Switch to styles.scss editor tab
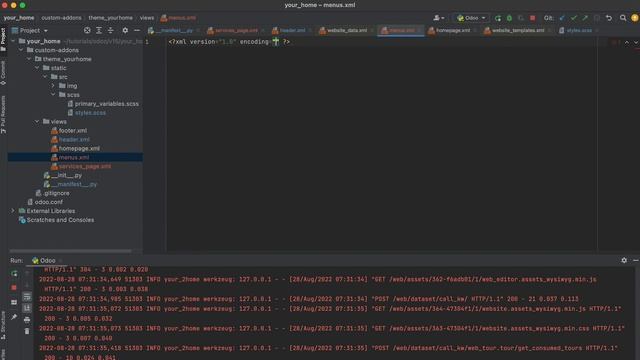 pyautogui.click(x=578, y=31)
